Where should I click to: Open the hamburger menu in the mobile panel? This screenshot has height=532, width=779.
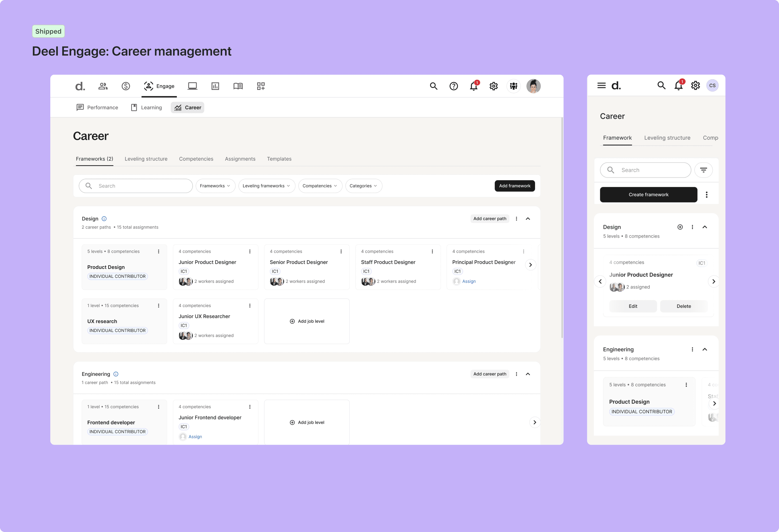[x=601, y=85]
